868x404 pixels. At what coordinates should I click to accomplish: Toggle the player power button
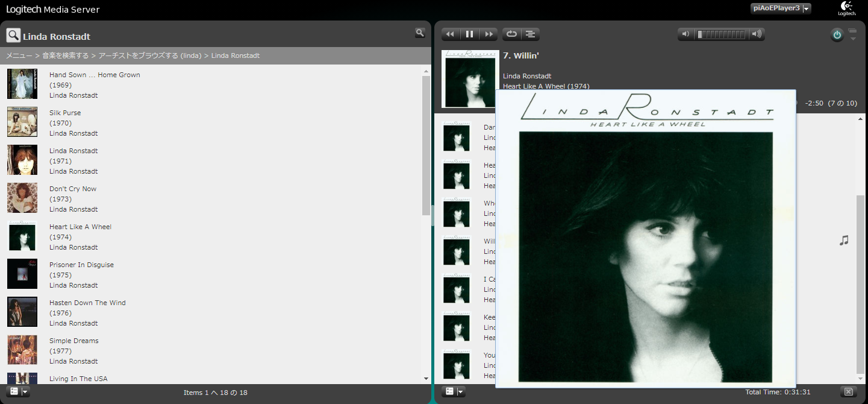[x=837, y=35]
